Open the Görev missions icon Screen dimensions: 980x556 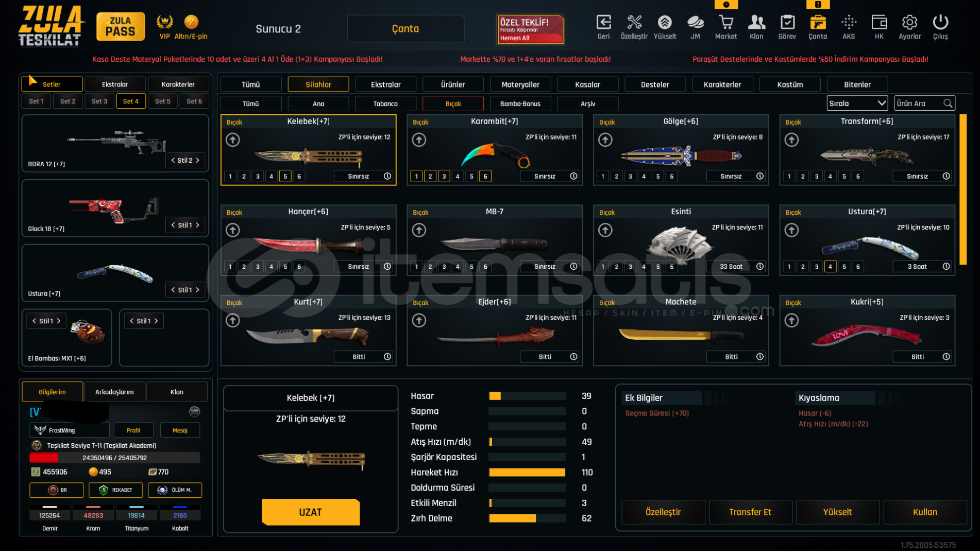pos(787,22)
